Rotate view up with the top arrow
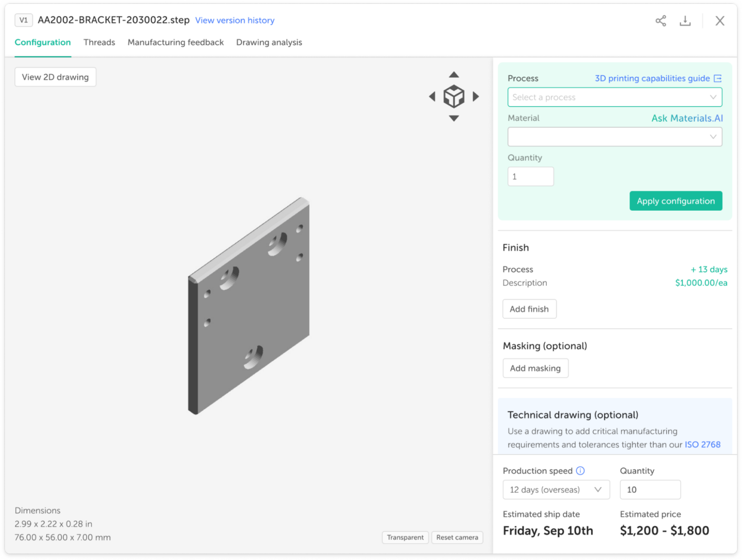The height and width of the screenshot is (560, 742). [454, 74]
